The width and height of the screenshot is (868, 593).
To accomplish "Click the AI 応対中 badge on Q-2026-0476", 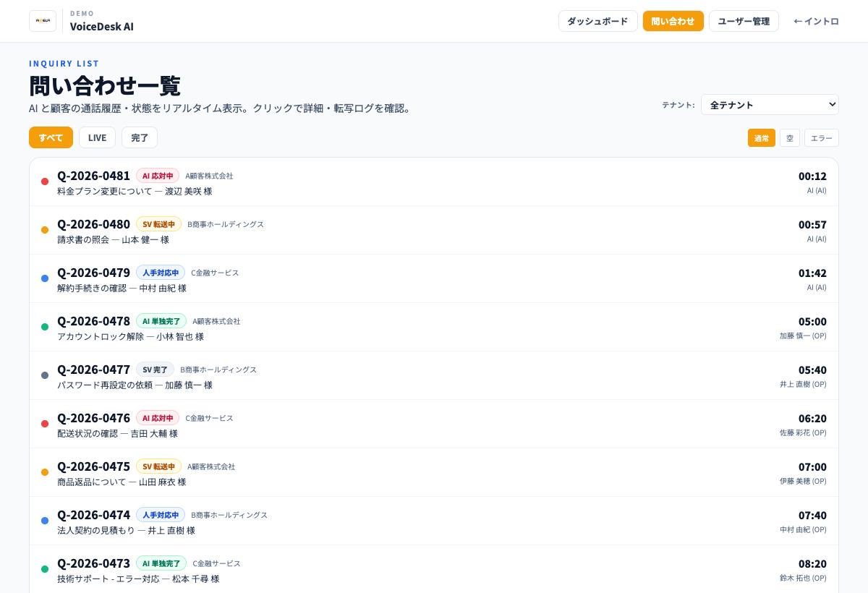I will pyautogui.click(x=158, y=418).
